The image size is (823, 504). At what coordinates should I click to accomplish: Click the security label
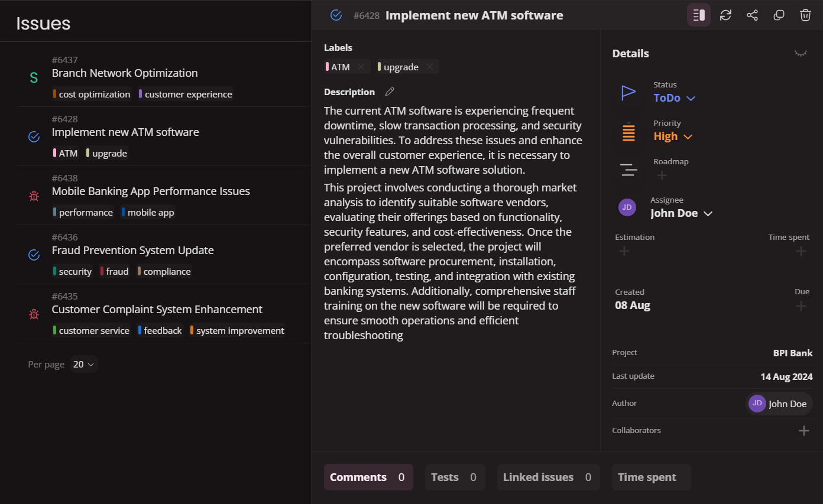(x=72, y=272)
